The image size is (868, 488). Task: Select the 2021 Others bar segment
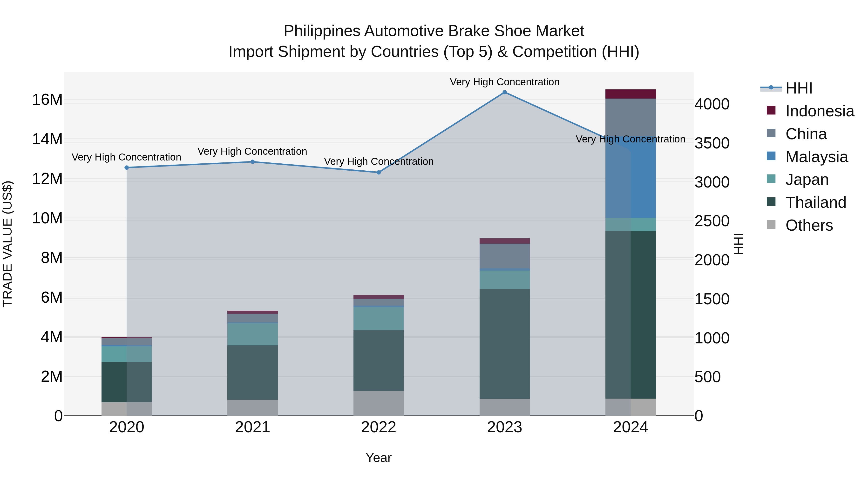pos(253,408)
